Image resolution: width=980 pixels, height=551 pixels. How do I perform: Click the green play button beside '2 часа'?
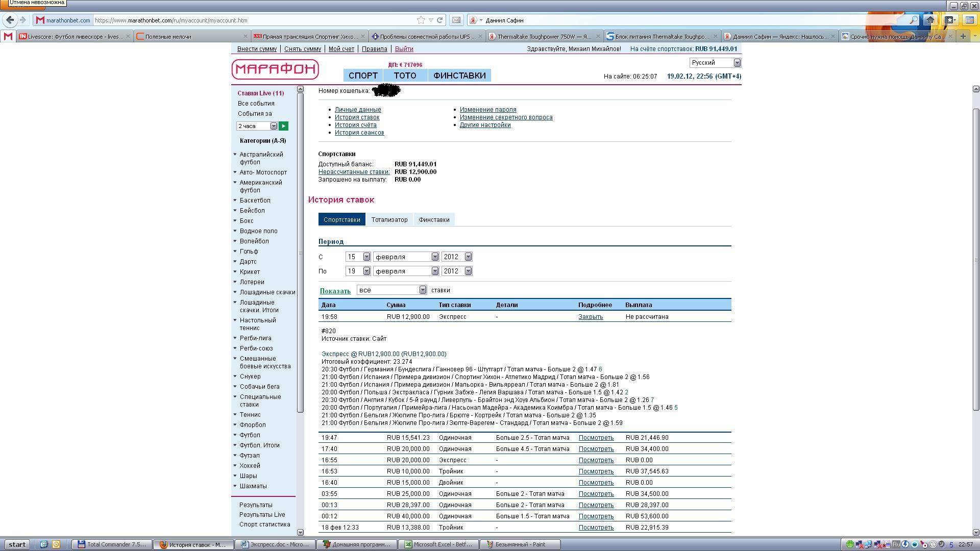283,126
